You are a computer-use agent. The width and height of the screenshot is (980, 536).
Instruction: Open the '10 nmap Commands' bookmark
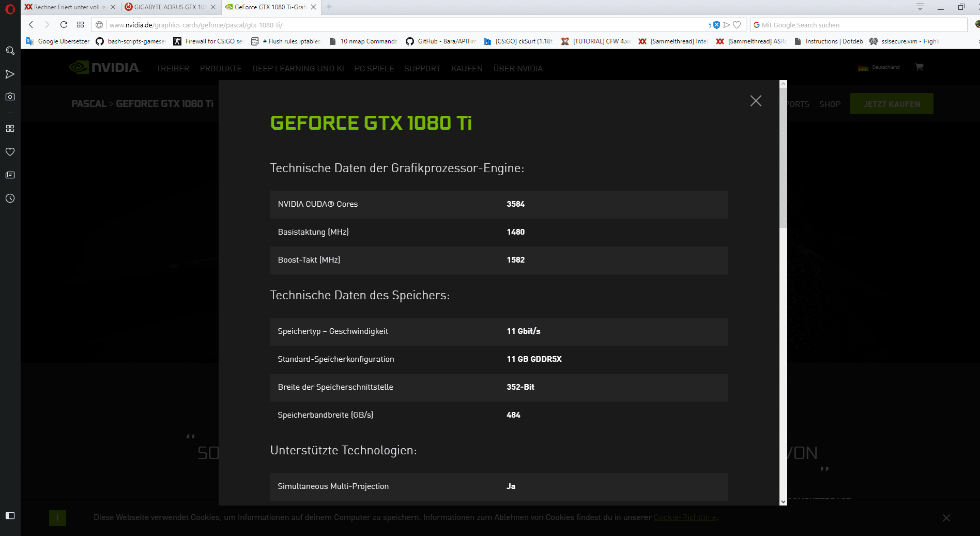[363, 41]
